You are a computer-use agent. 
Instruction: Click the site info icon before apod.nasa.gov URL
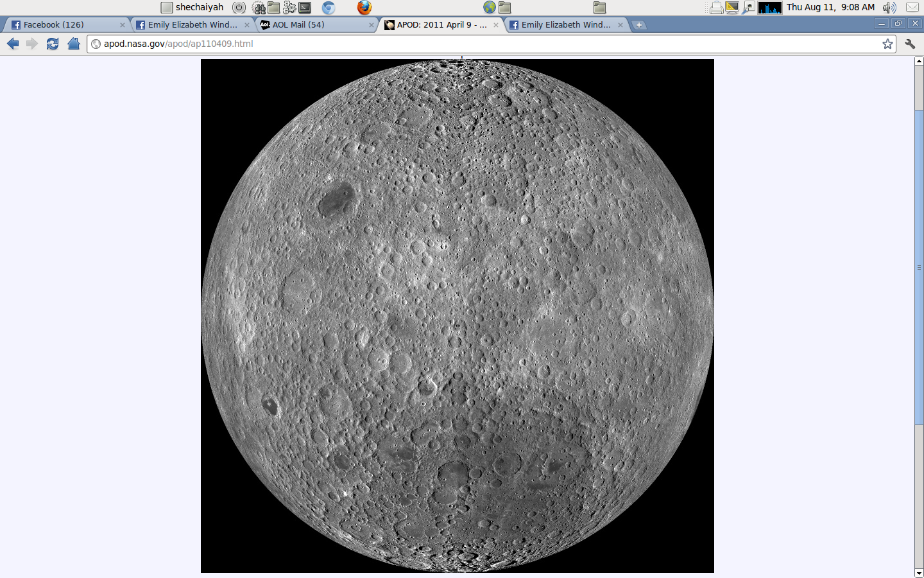(96, 44)
